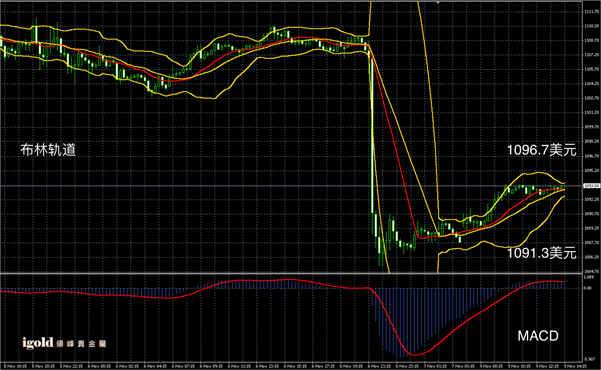This screenshot has width=601, height=370.
Task: Click the 1111.70 price axis value
Action: pos(590,12)
